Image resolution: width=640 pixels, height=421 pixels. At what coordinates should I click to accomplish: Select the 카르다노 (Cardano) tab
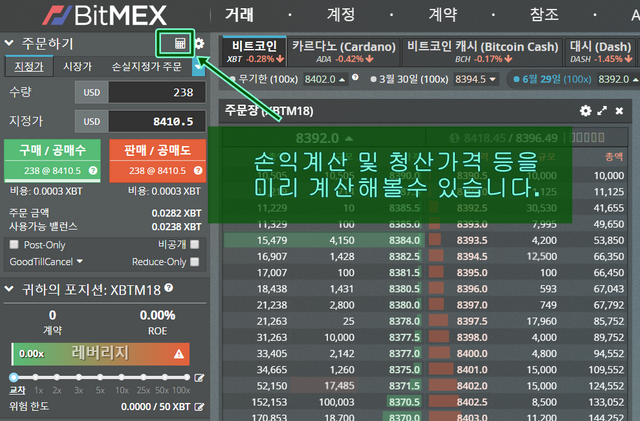point(344,51)
